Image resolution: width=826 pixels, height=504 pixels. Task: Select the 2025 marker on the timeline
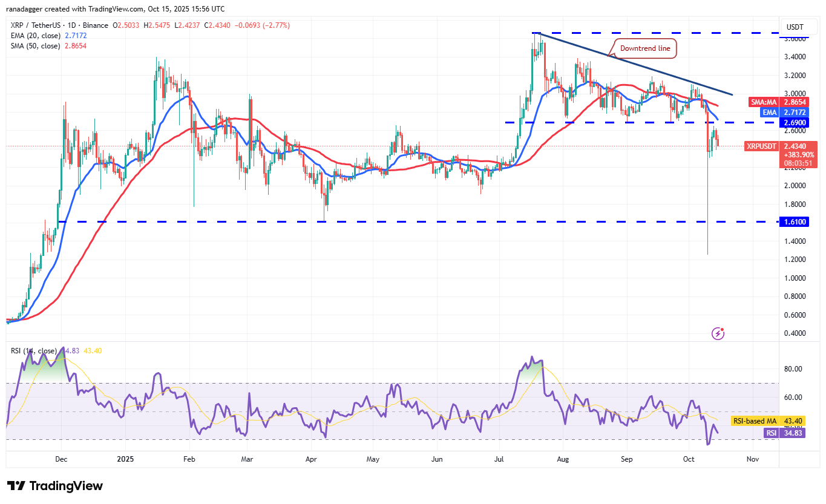[125, 459]
